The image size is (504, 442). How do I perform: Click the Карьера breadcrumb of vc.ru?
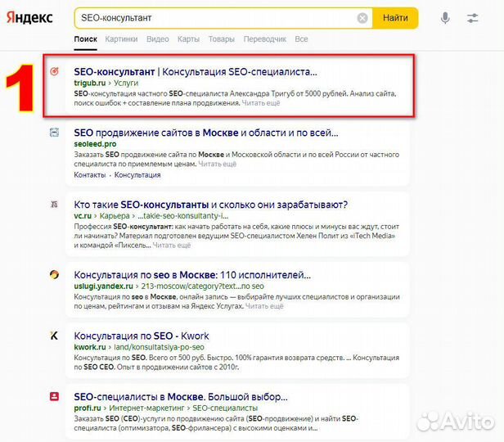[x=115, y=216]
